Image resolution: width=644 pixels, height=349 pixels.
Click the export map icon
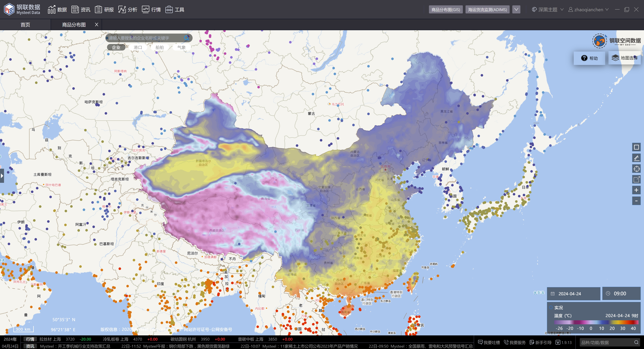[636, 179]
